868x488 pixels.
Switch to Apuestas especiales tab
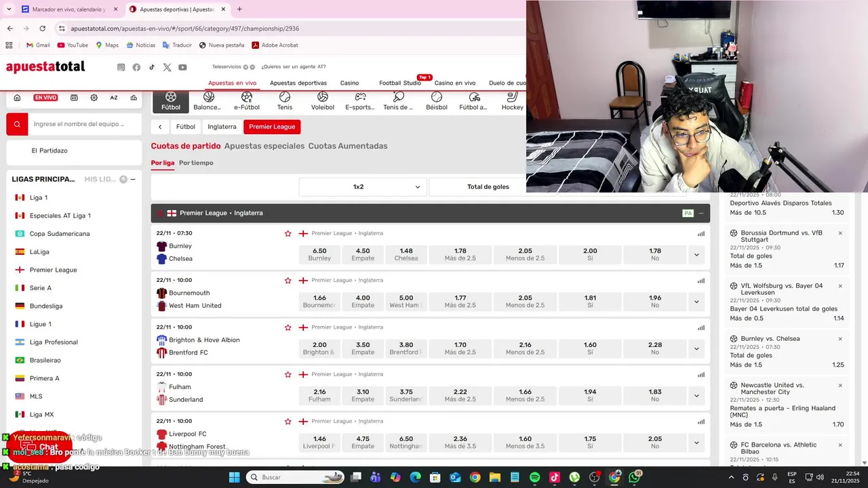click(264, 146)
